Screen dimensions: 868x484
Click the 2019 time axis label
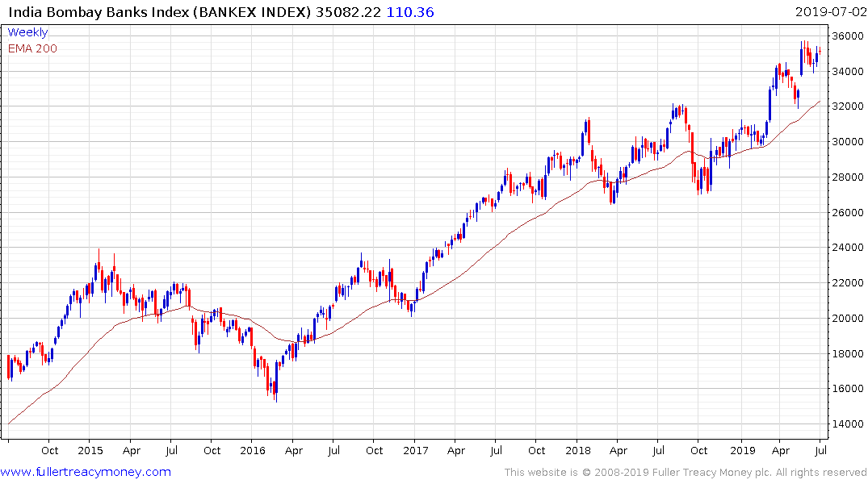tap(742, 450)
